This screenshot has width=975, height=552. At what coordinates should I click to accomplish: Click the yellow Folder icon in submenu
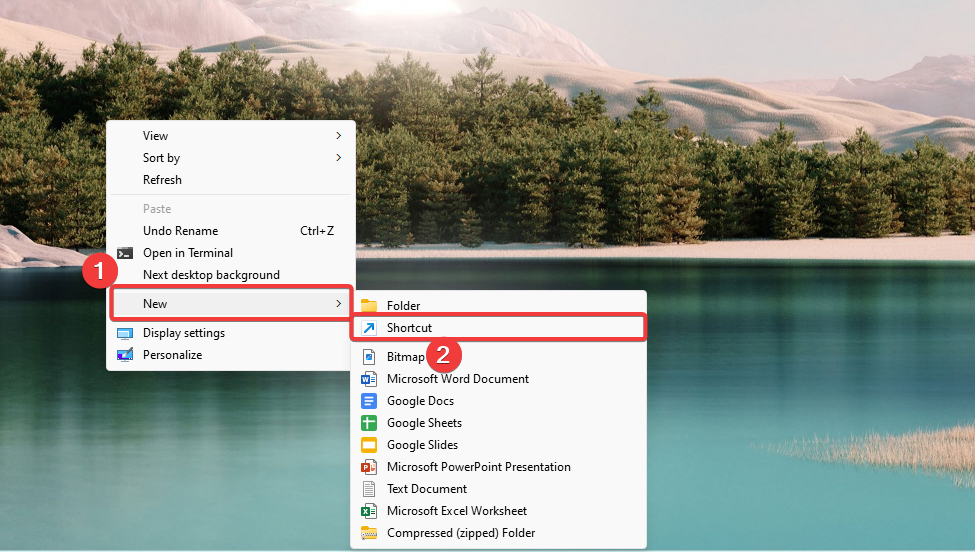tap(369, 305)
